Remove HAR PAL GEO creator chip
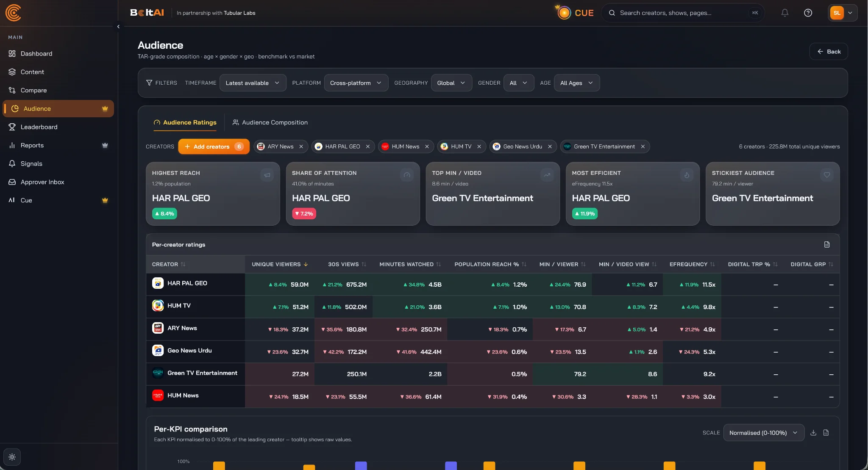This screenshot has height=470, width=868. (368, 147)
